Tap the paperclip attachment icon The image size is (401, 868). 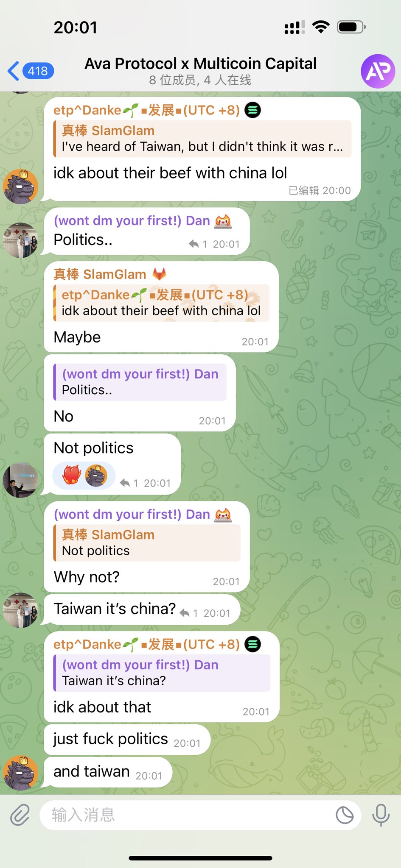[20, 815]
